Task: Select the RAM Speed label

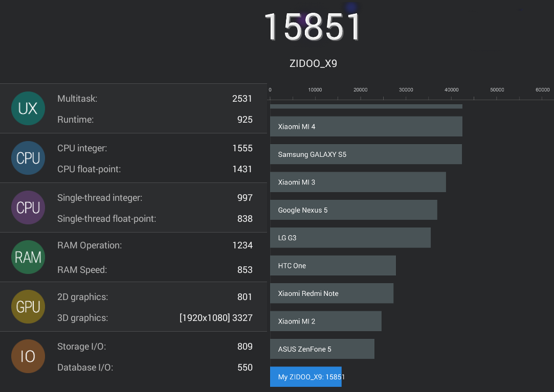Action: tap(82, 270)
